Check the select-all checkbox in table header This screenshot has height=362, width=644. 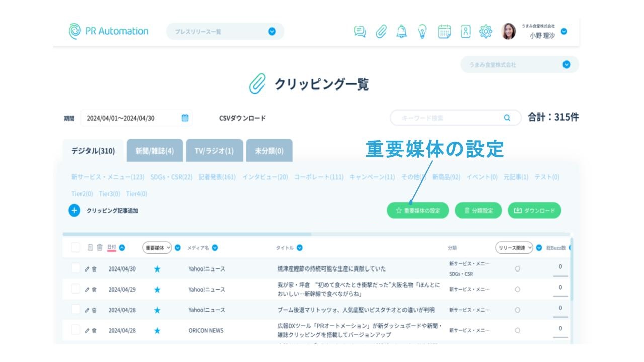pos(76,247)
